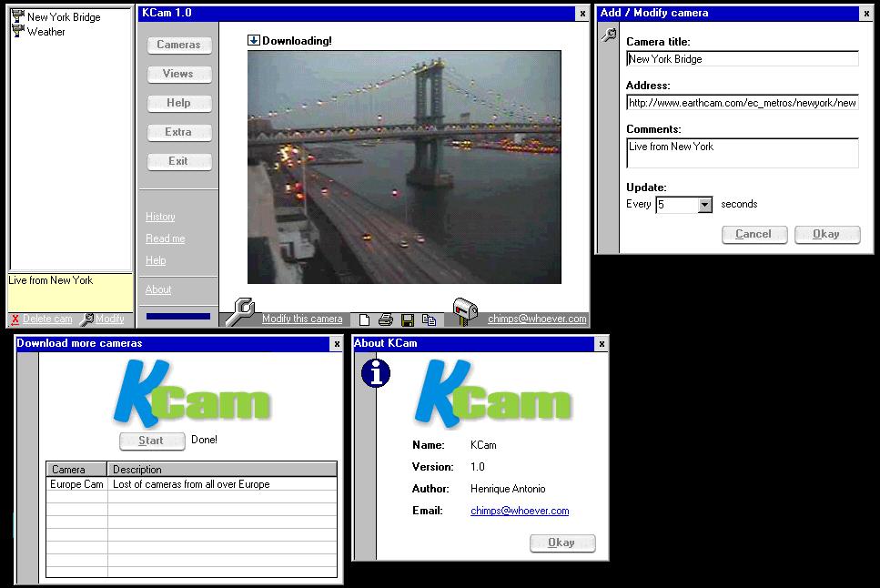This screenshot has width=880, height=588.
Task: Click the floppy disk save icon
Action: [408, 319]
